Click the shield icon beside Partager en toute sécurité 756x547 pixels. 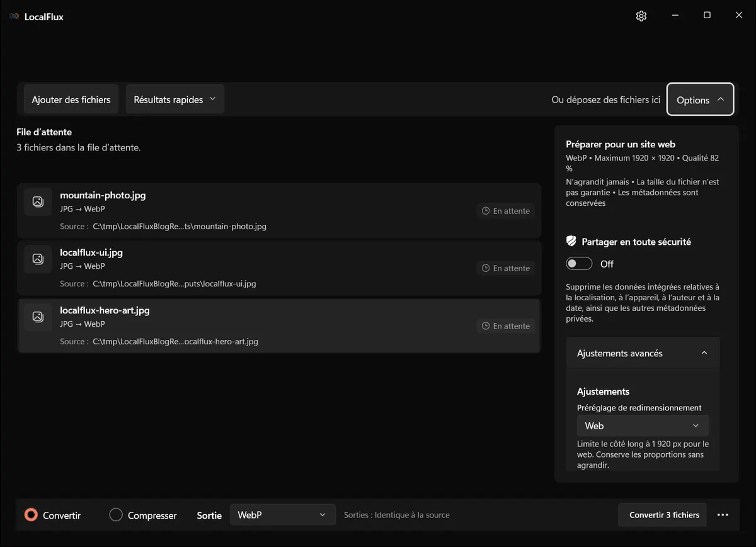(571, 241)
